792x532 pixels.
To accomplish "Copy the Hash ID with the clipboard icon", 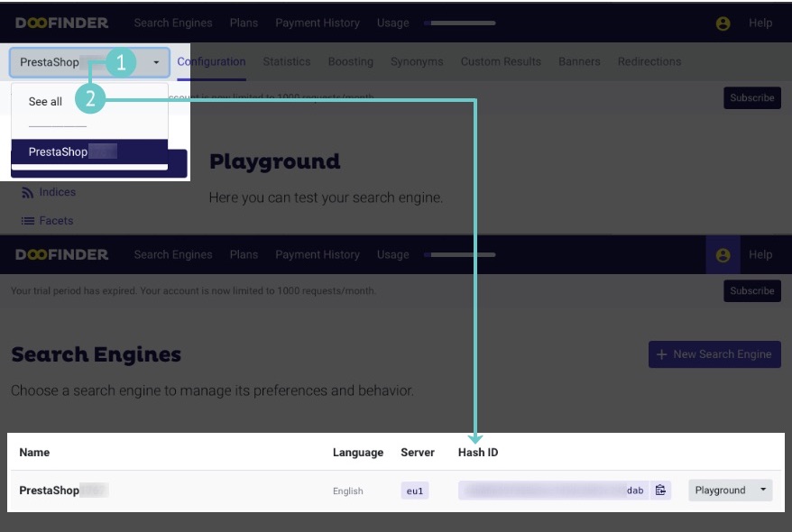I will pos(660,491).
